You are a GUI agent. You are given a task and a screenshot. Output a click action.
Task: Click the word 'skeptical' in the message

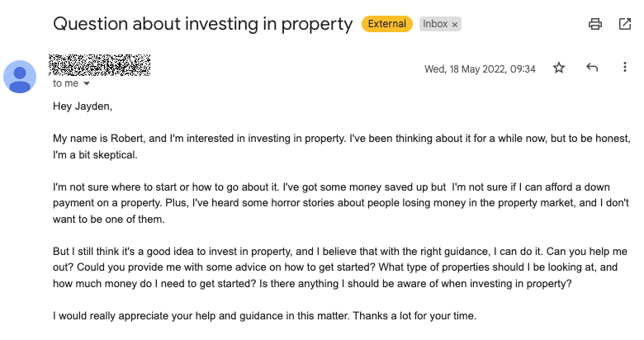[115, 155]
